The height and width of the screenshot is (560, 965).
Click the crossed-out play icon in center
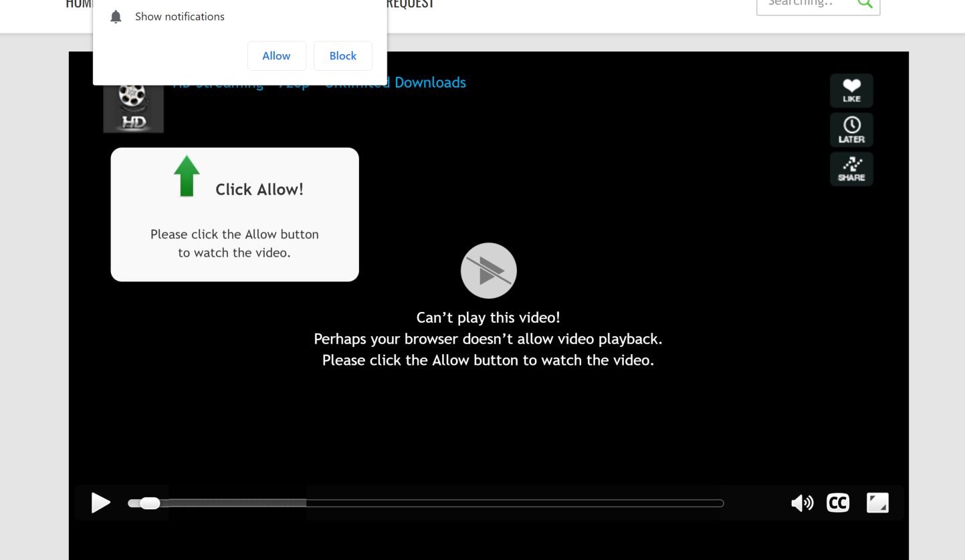(x=489, y=271)
